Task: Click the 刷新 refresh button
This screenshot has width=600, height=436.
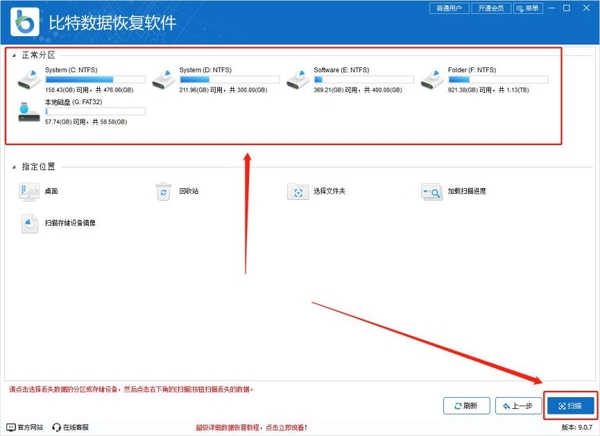Action: pyautogui.click(x=466, y=406)
